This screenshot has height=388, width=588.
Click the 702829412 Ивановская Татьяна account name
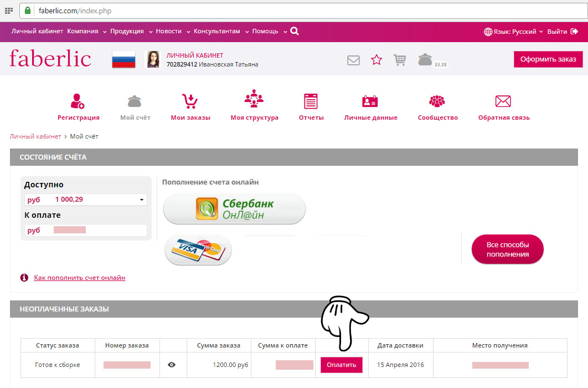pos(212,64)
